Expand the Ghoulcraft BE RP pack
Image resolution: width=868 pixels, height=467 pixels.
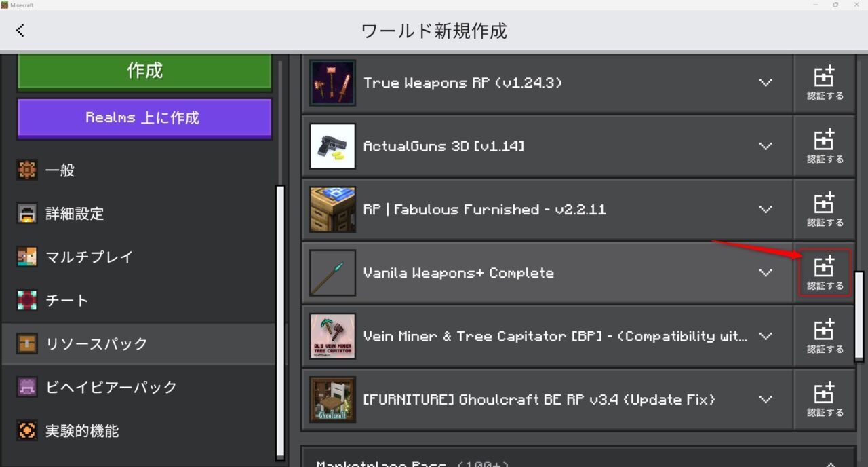(x=766, y=399)
